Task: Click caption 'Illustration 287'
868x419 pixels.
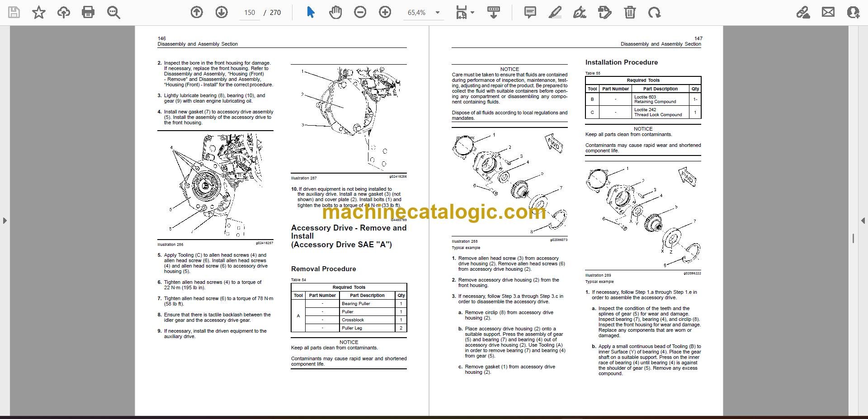Action: pyautogui.click(x=304, y=178)
